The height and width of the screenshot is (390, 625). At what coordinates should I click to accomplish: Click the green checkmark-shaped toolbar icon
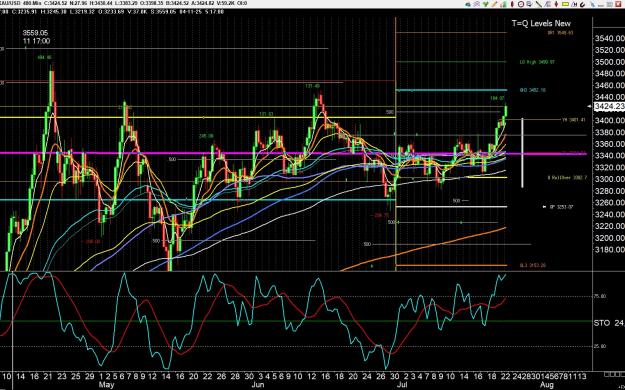tap(485, 4)
